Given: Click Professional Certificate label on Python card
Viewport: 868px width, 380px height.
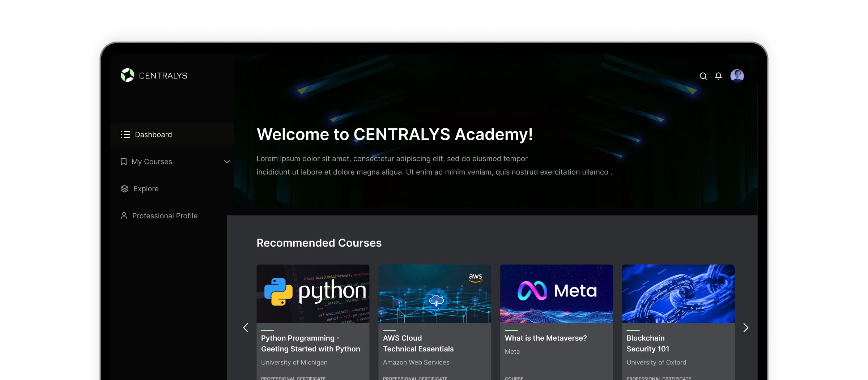Looking at the screenshot, I should point(293,378).
